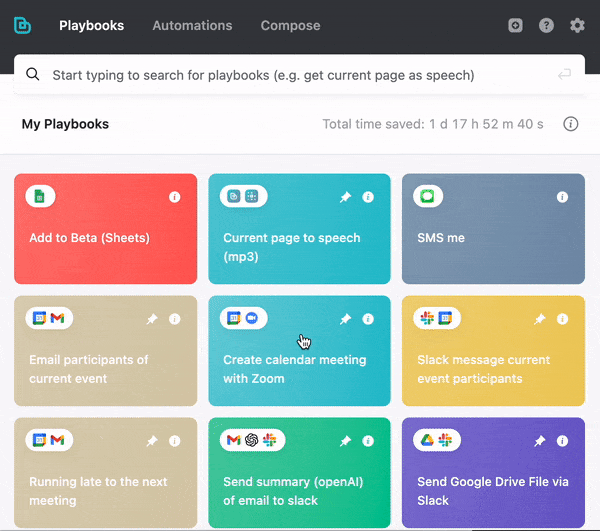Click the app logo in the header
The image size is (600, 531).
click(x=22, y=26)
